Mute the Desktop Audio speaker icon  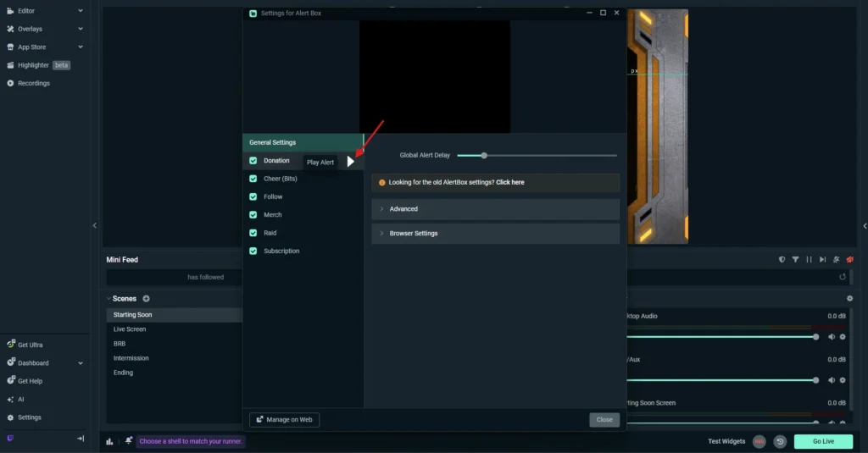(x=831, y=337)
